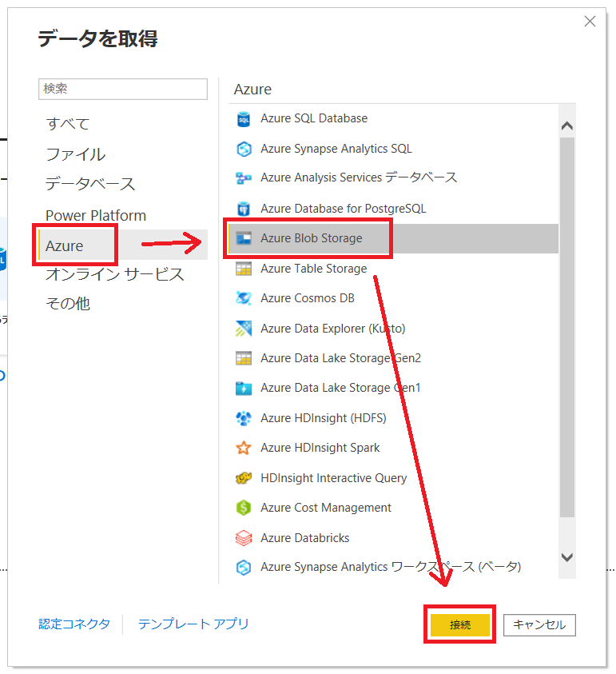Click the HDInsight Interactive Query icon

(x=244, y=478)
